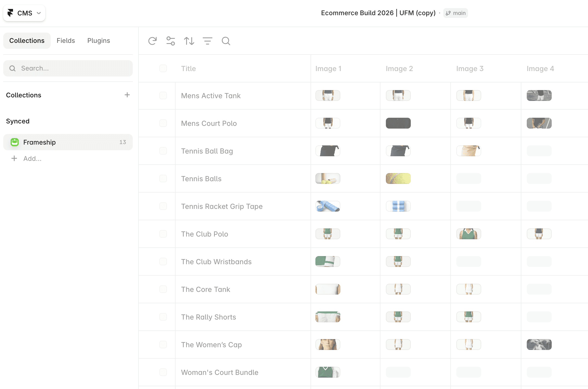Viewport: 588px width, 389px height.
Task: Click the main branch badge
Action: (455, 13)
